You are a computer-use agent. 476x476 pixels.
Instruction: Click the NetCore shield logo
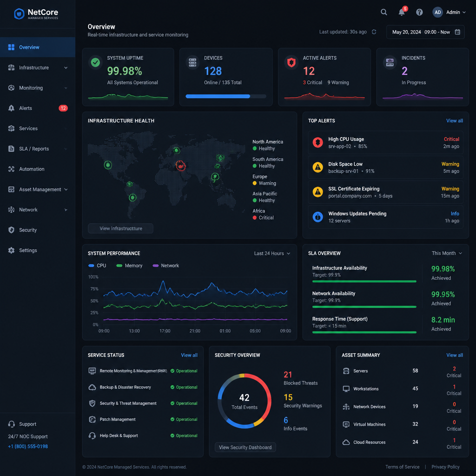click(19, 13)
